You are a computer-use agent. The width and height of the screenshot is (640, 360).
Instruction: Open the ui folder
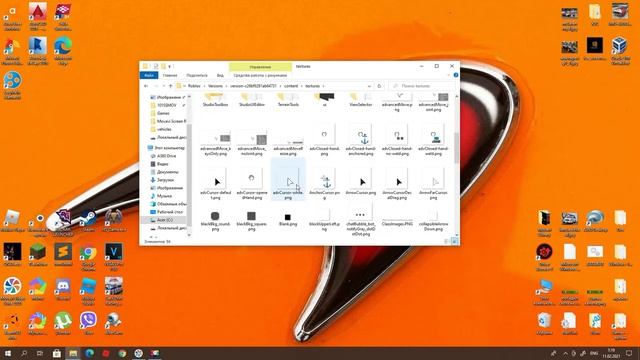pos(324,100)
